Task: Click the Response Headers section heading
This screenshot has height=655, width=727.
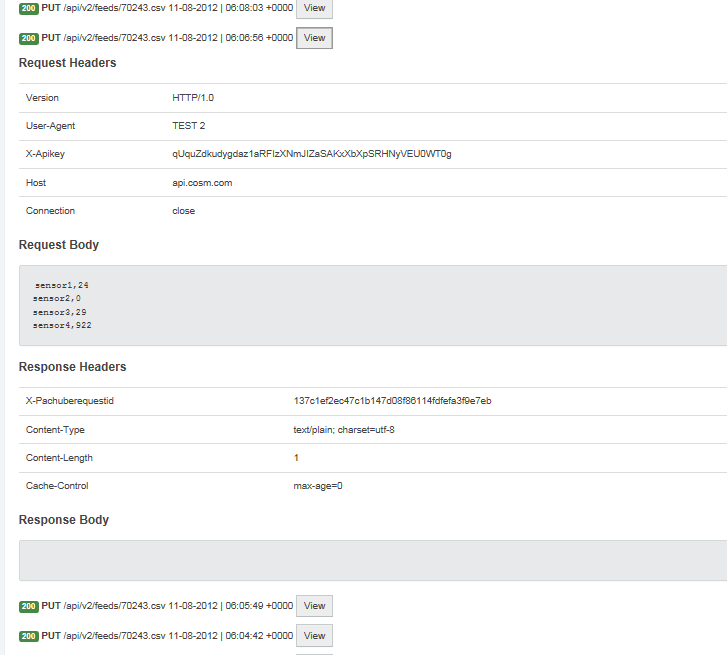Action: [72, 367]
